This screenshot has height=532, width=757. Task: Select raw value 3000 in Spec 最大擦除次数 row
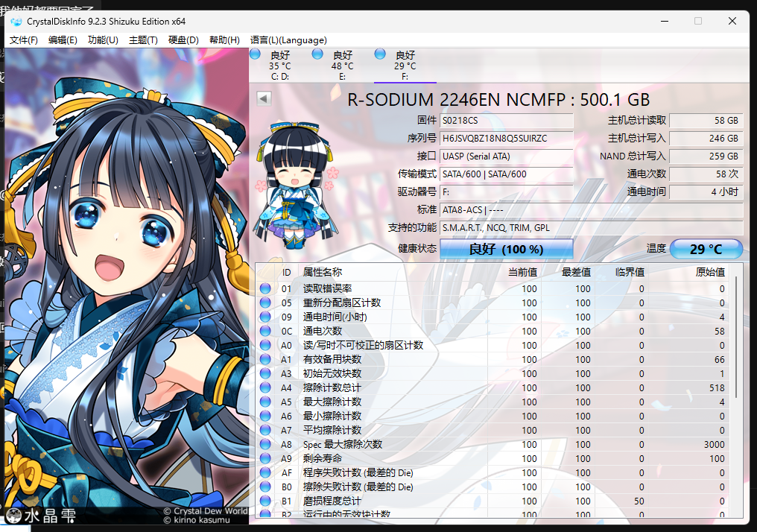pyautogui.click(x=714, y=444)
